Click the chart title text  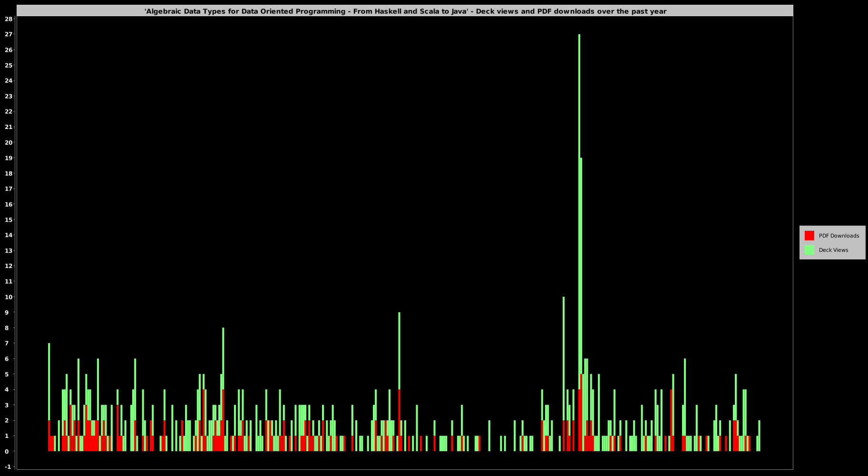(x=405, y=11)
